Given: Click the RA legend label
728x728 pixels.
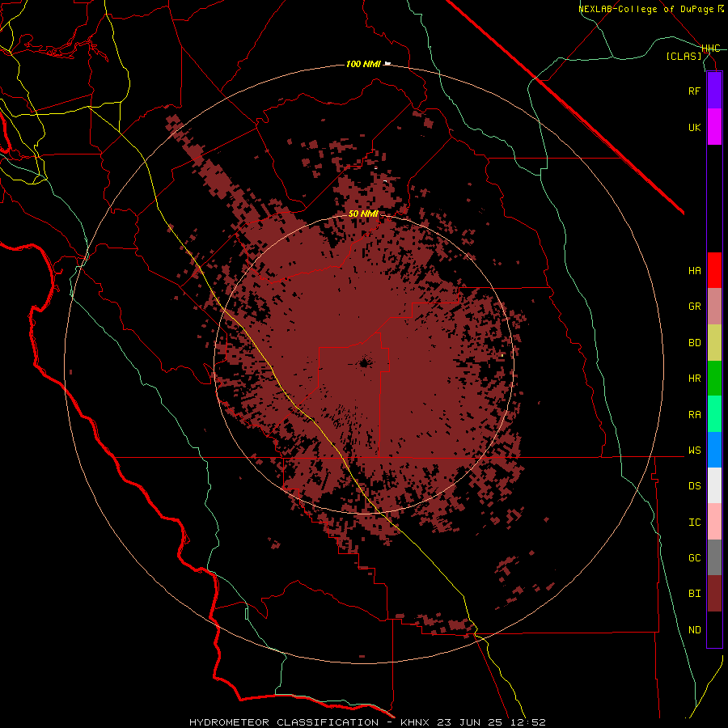Looking at the screenshot, I should pyautogui.click(x=694, y=415).
